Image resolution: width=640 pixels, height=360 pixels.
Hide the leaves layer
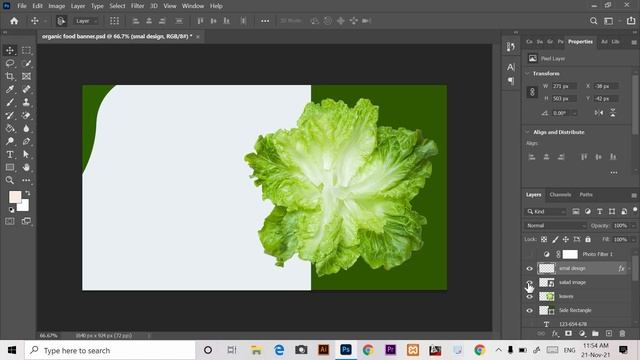(x=529, y=296)
